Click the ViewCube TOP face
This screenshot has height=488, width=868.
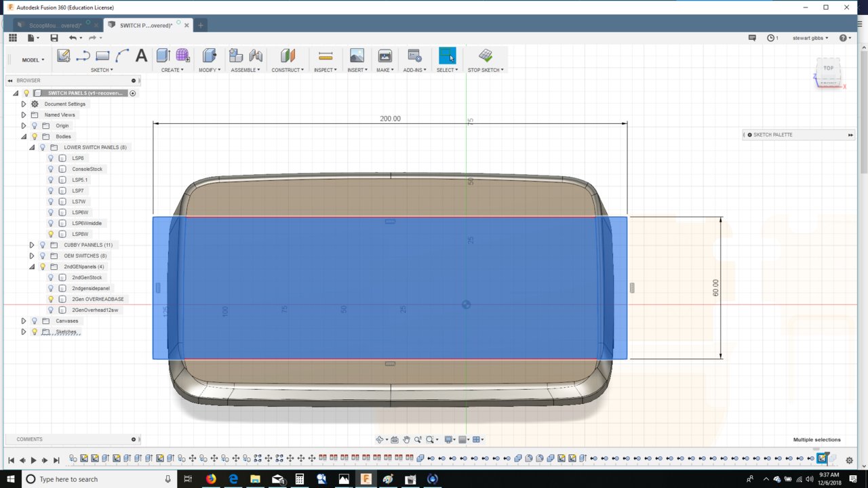(x=829, y=68)
